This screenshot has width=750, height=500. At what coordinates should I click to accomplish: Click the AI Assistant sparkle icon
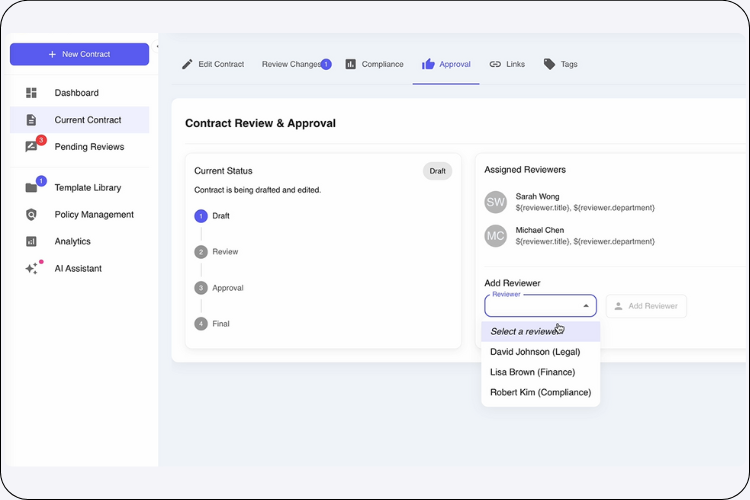click(32, 269)
